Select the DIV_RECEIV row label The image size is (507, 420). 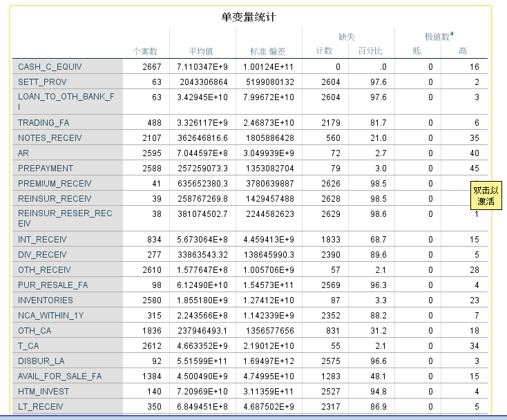[42, 254]
